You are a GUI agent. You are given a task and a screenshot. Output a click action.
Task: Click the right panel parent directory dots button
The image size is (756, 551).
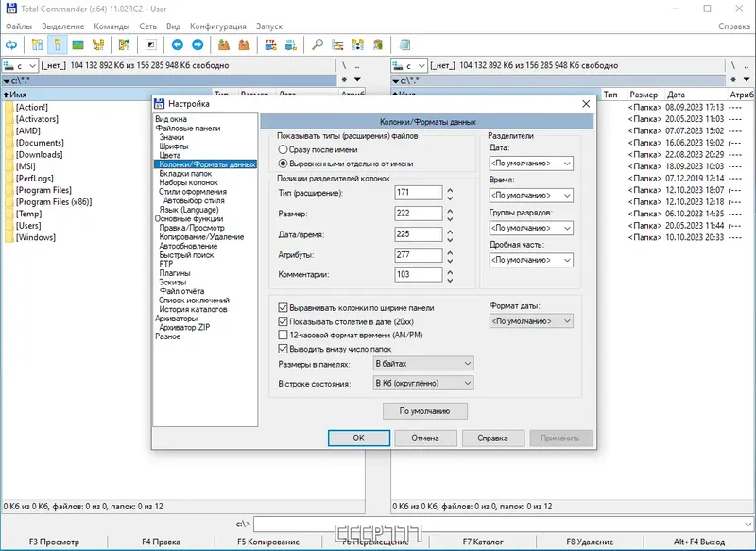pos(747,65)
